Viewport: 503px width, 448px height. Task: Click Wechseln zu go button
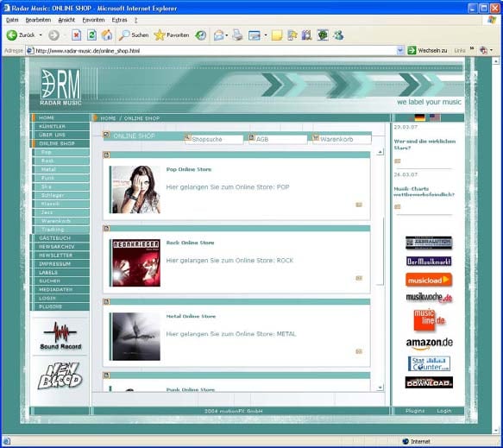pos(427,50)
